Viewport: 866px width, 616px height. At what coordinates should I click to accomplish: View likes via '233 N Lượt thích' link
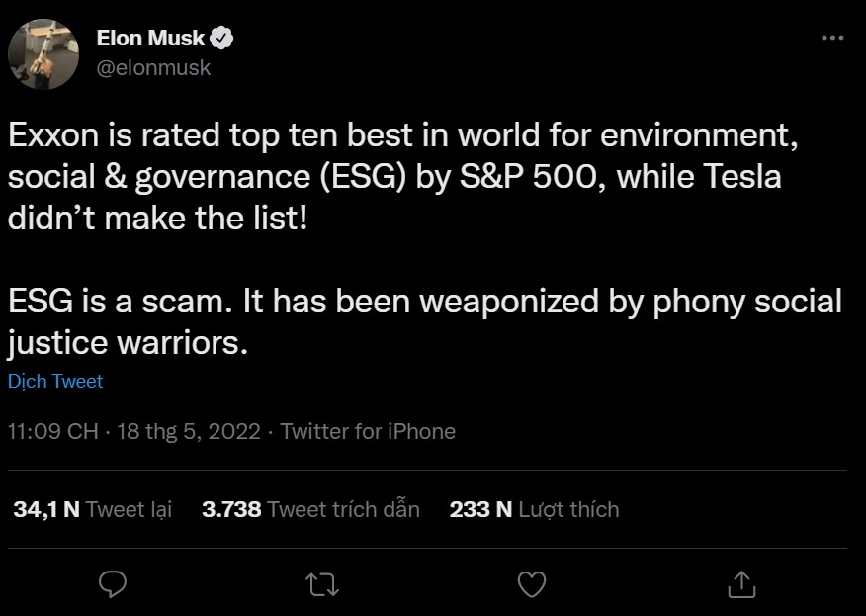[x=534, y=509]
